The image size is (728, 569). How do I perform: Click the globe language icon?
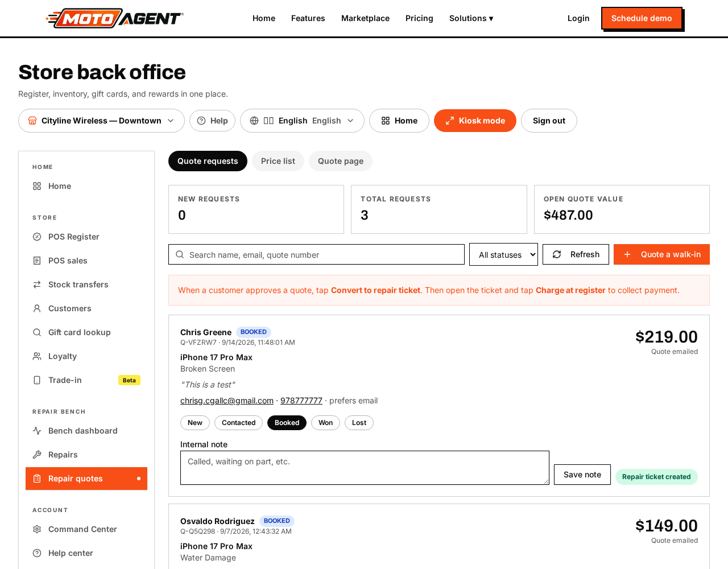click(x=254, y=121)
